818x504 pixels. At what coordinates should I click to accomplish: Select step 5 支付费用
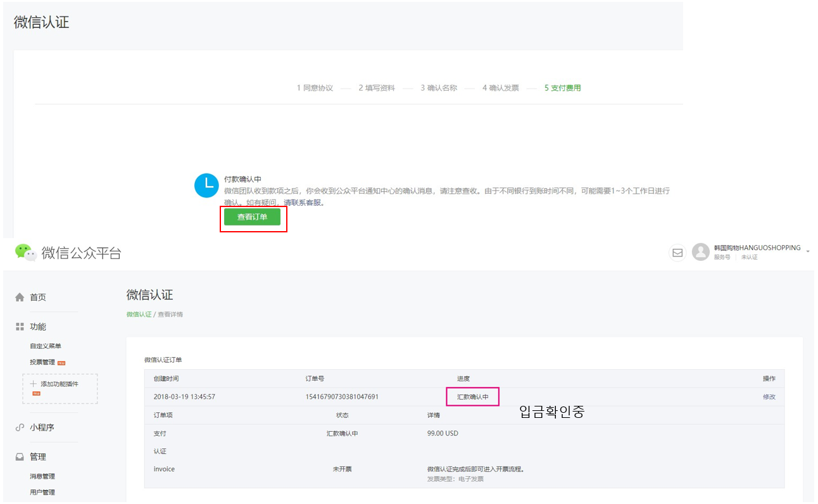[x=563, y=88]
